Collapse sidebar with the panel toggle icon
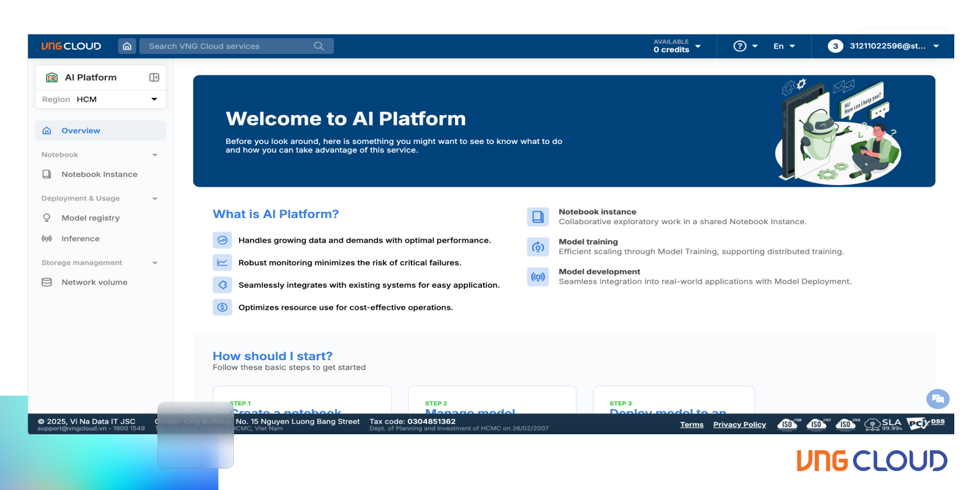980x490 pixels. (x=154, y=77)
